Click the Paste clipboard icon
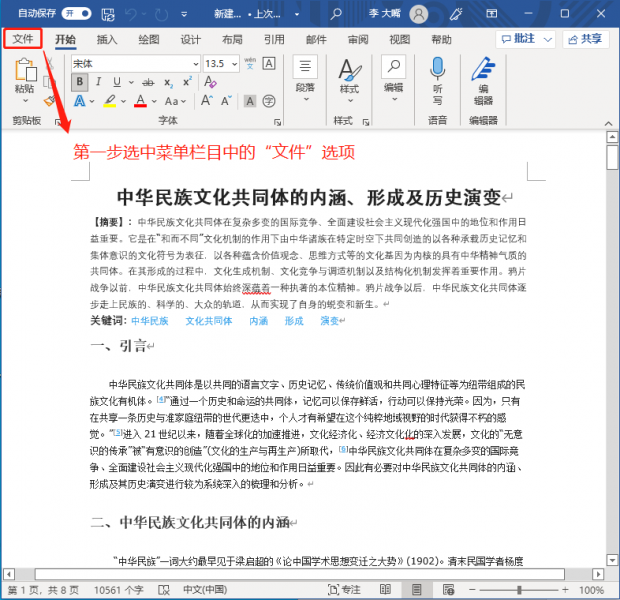Screen dimensions: 620x600 click(x=25, y=70)
